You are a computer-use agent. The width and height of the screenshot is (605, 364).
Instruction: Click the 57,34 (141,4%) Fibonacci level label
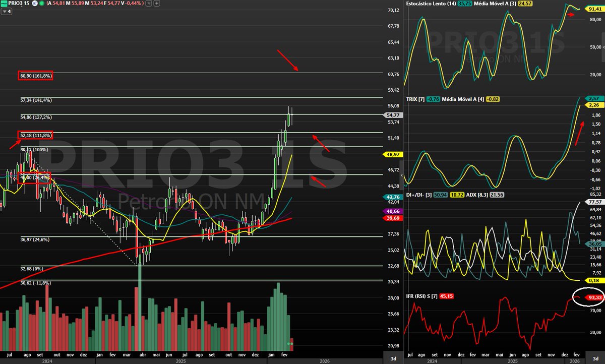36,100
